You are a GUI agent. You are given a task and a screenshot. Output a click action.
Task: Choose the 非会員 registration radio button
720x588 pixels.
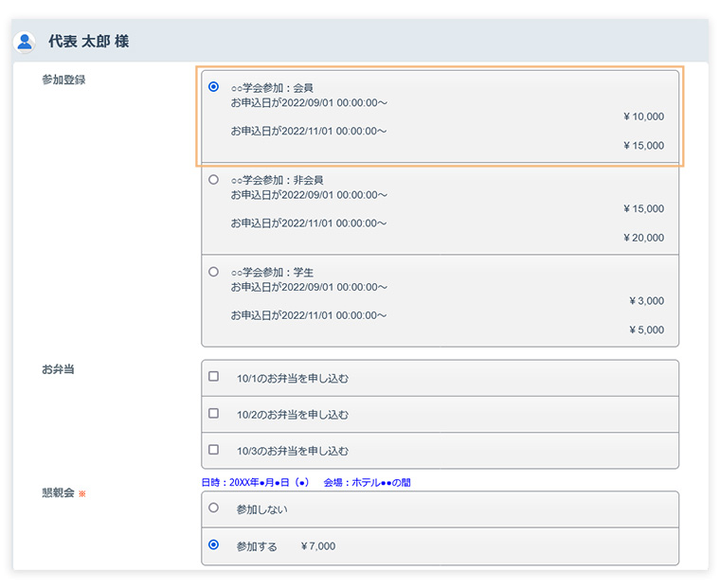[x=213, y=179]
